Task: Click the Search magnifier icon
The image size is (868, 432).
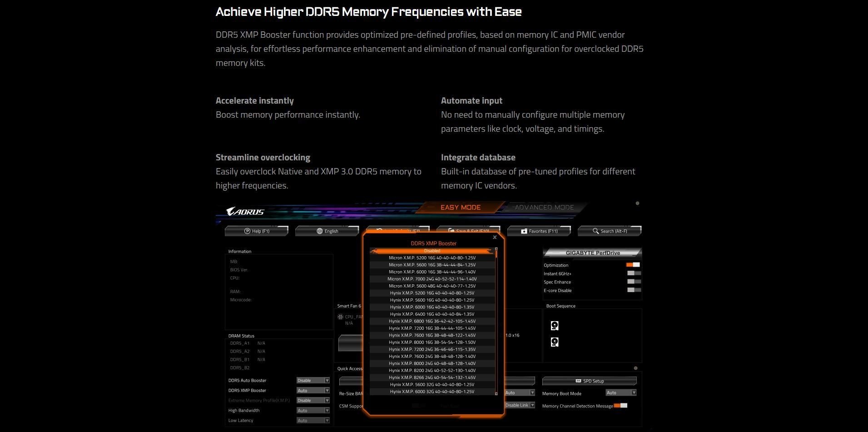Action: click(x=595, y=231)
